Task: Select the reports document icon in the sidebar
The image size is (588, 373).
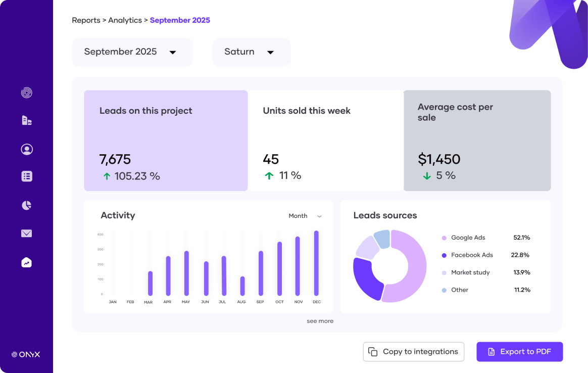Action: coord(26,120)
